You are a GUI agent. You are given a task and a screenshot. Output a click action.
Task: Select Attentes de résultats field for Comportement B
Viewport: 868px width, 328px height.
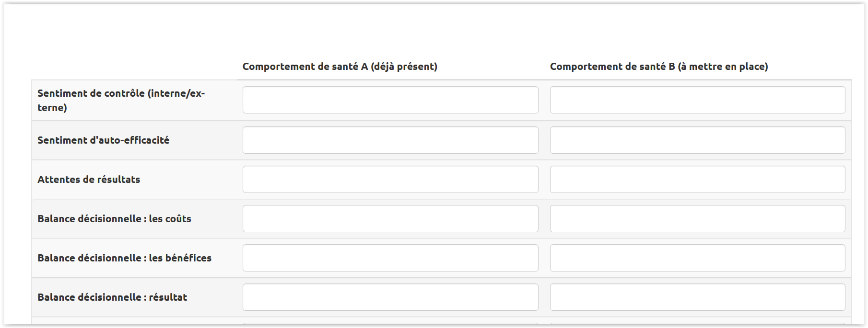click(697, 180)
